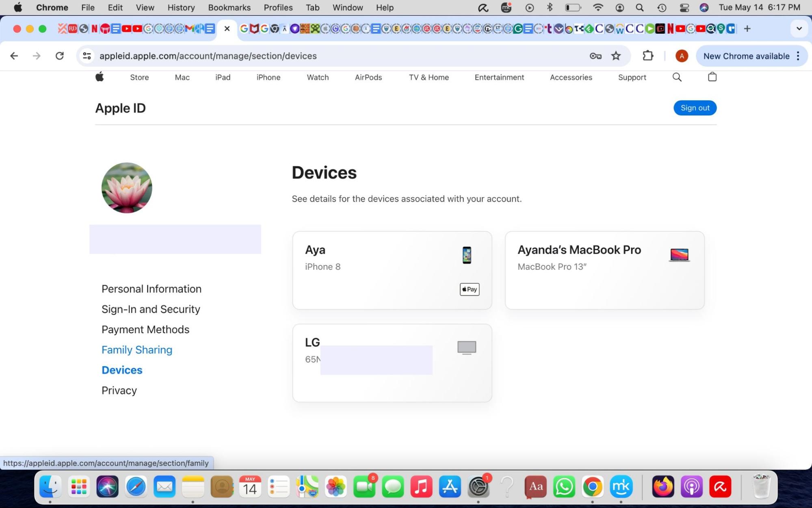Open Calendar showing May 14 in Dock

point(250,486)
